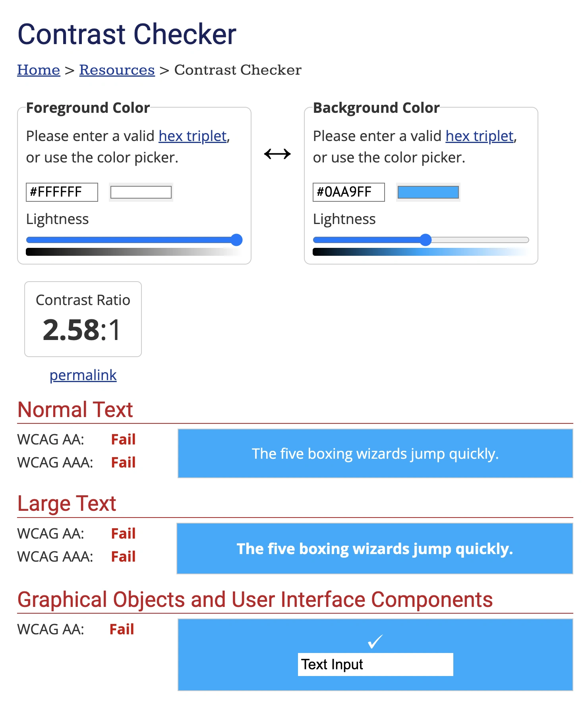The height and width of the screenshot is (707, 588).
Task: Copy the permalink for this contrast check
Action: click(83, 375)
